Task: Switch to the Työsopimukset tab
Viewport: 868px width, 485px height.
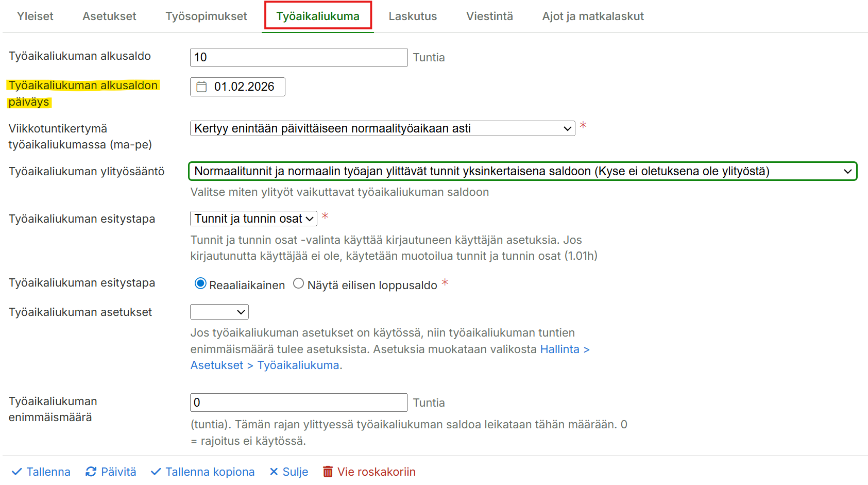Action: (x=206, y=16)
